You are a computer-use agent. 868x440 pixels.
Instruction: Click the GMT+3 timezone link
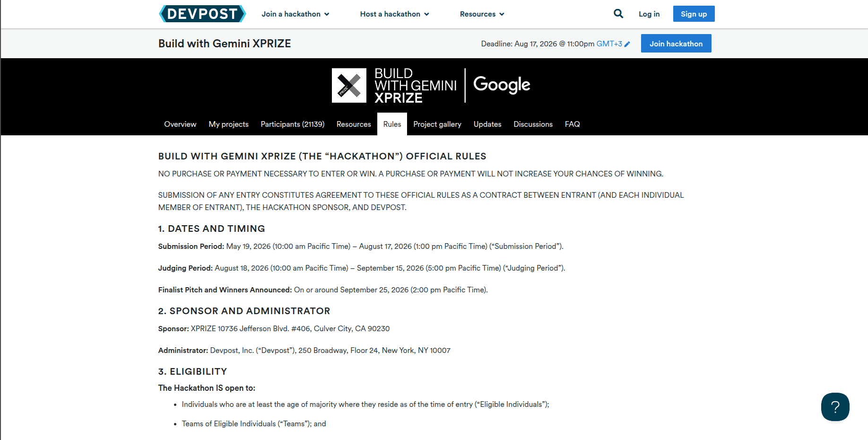point(609,44)
